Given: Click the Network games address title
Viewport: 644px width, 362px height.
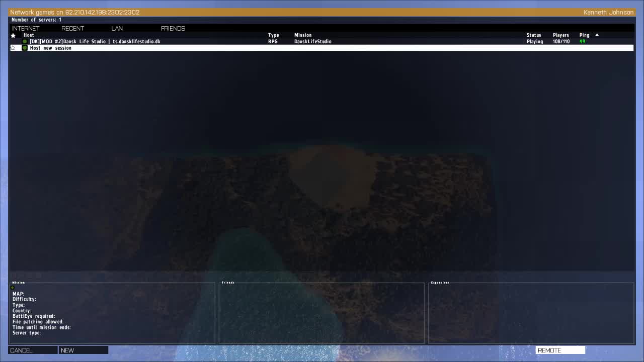Looking at the screenshot, I should tap(75, 12).
